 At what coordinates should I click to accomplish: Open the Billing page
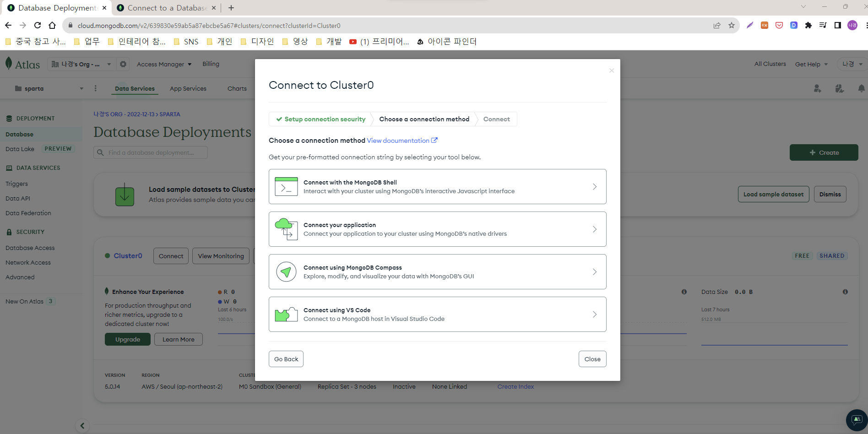(x=211, y=64)
